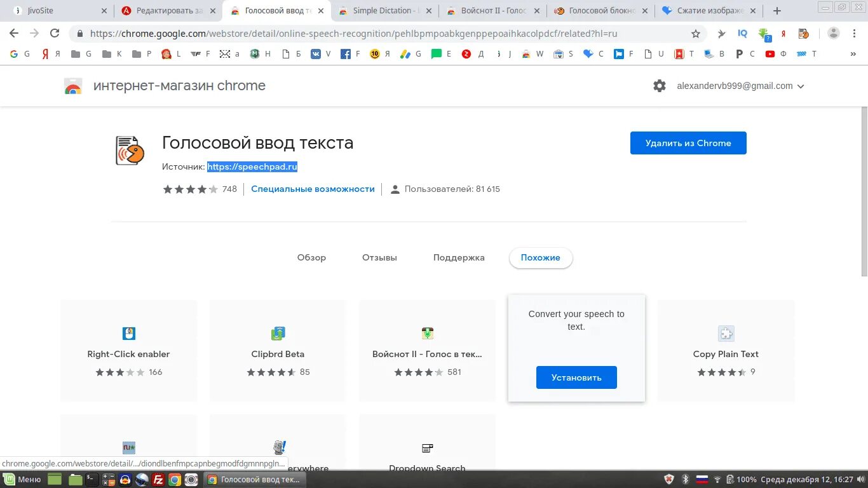Click the clock Среда декабря 12, 16:27
The width and height of the screenshot is (868, 488).
807,480
